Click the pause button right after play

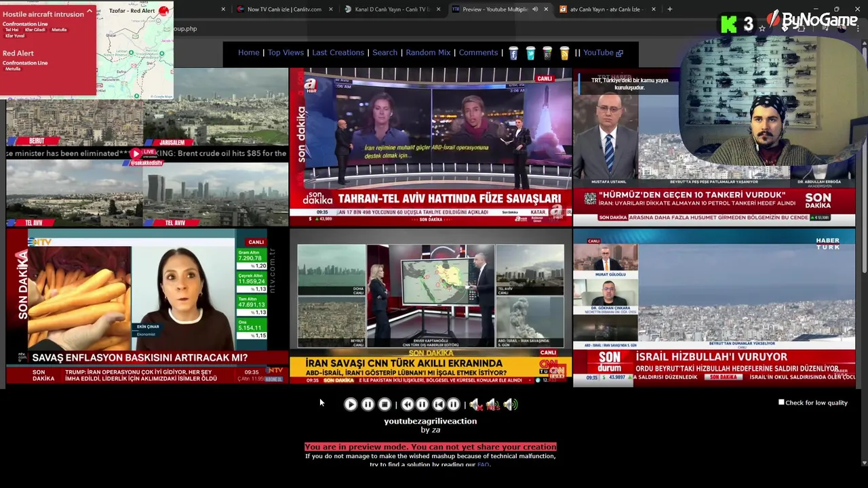[368, 405]
